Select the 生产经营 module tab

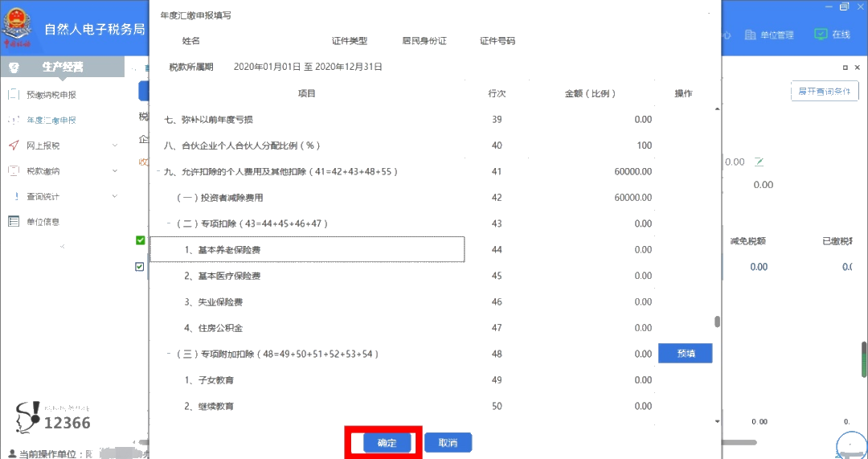click(63, 68)
